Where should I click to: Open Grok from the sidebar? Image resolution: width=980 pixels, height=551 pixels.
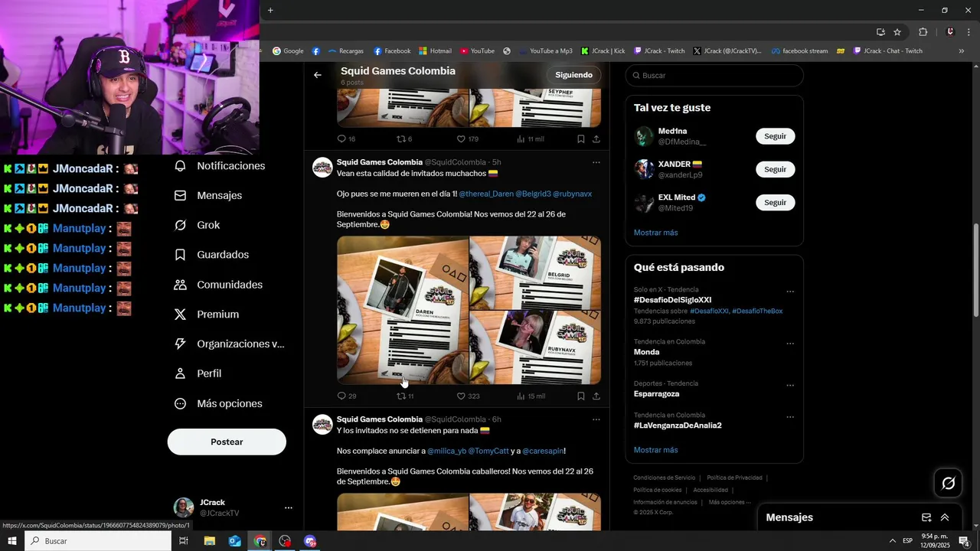(197, 225)
